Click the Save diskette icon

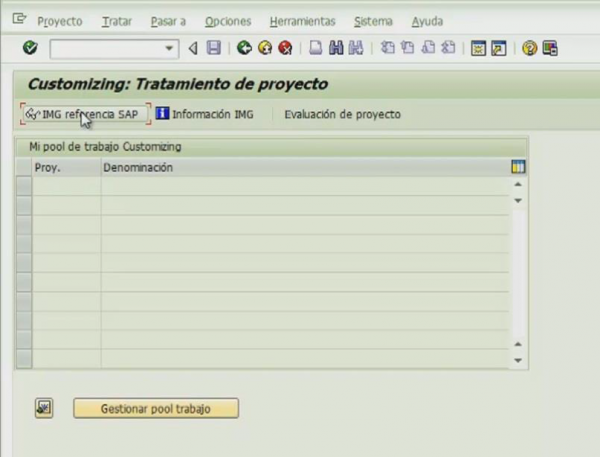214,48
